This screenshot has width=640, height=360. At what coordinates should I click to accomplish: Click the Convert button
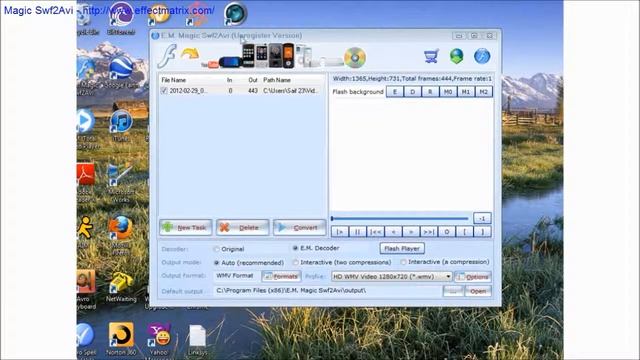click(300, 227)
